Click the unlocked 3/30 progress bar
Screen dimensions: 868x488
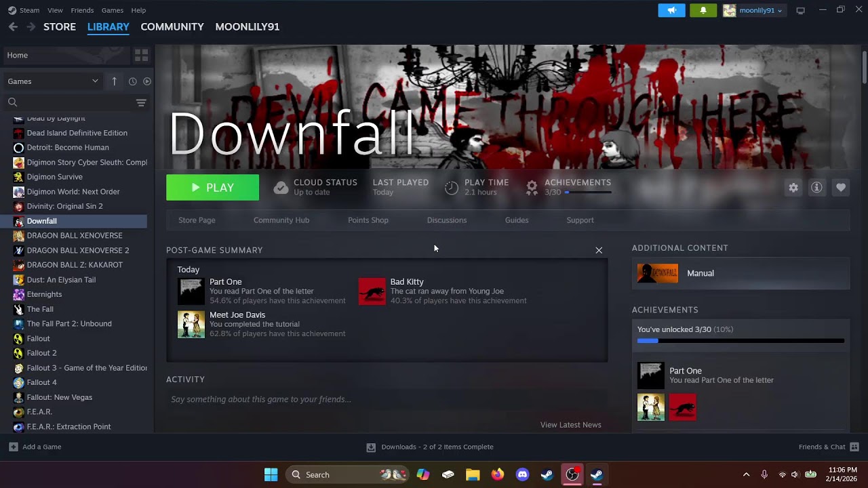[x=741, y=340]
